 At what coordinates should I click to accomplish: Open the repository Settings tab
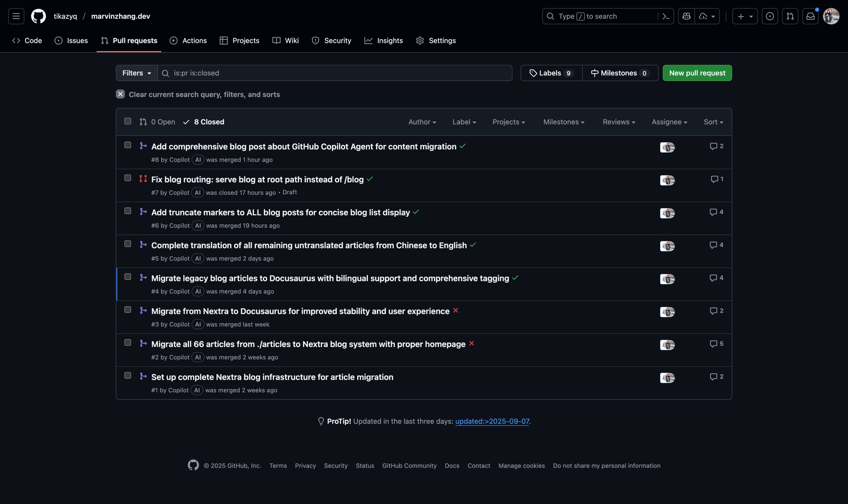point(436,40)
